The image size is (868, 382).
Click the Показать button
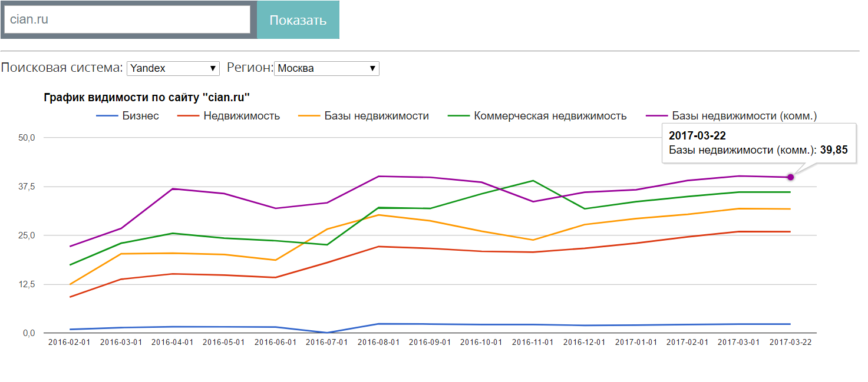298,20
